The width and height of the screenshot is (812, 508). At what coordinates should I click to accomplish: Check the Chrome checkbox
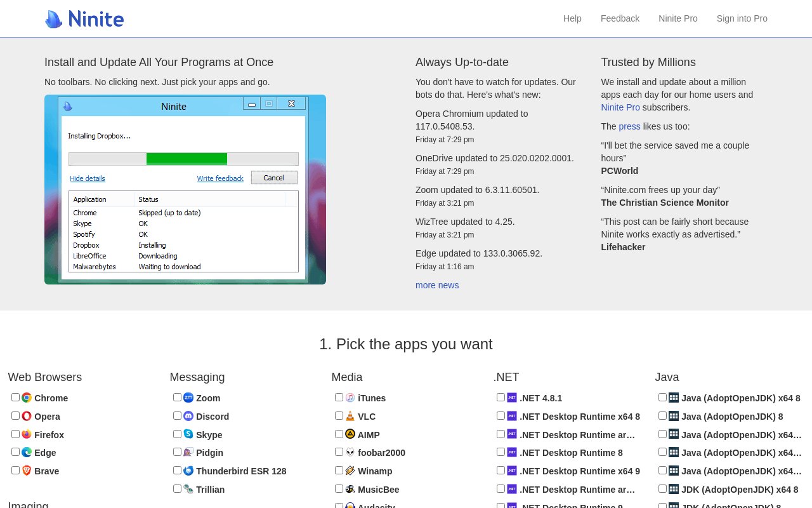point(15,397)
